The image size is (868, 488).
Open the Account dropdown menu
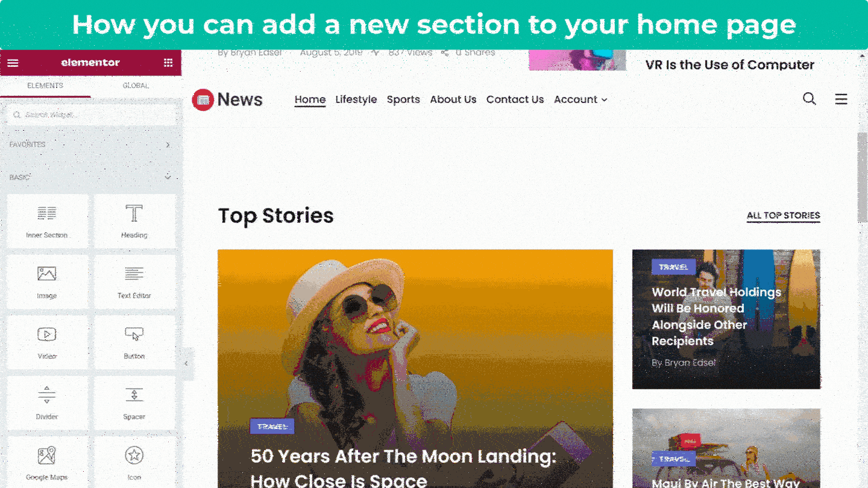[x=580, y=99]
